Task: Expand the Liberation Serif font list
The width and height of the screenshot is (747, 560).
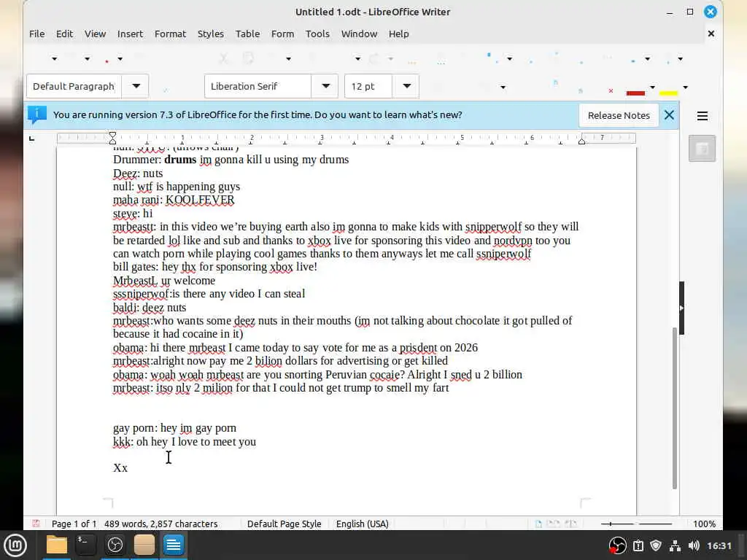Action: pyautogui.click(x=325, y=86)
